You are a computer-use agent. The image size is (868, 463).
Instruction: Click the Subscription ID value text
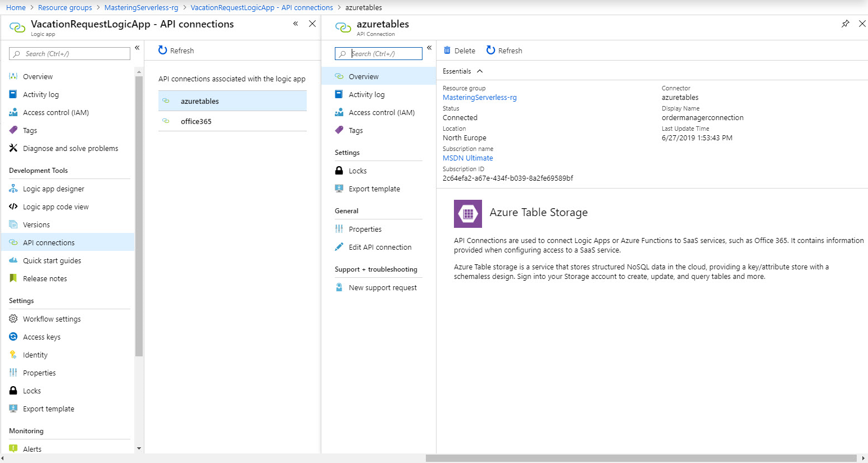click(508, 178)
